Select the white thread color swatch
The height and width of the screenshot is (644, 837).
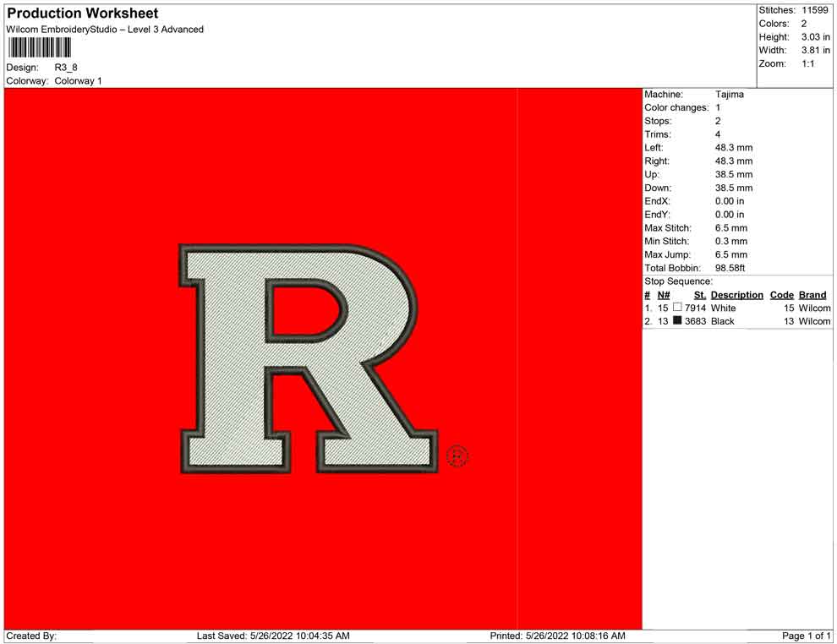[x=677, y=308]
